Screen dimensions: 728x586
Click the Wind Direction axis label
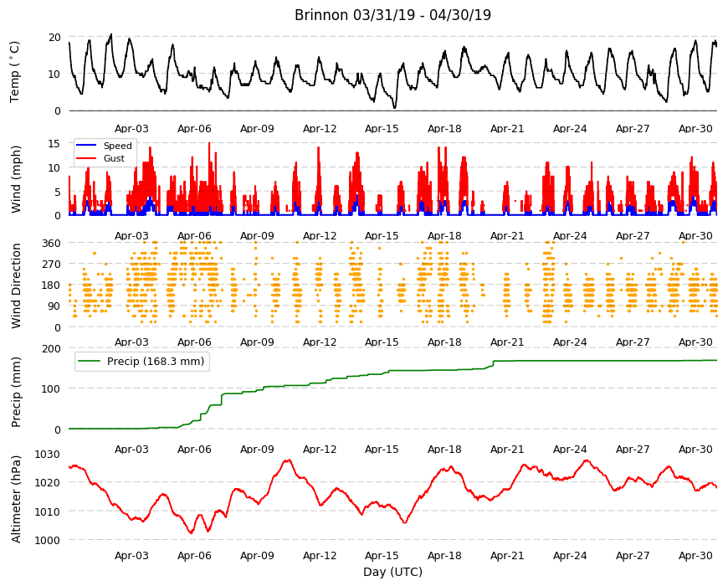pos(16,286)
